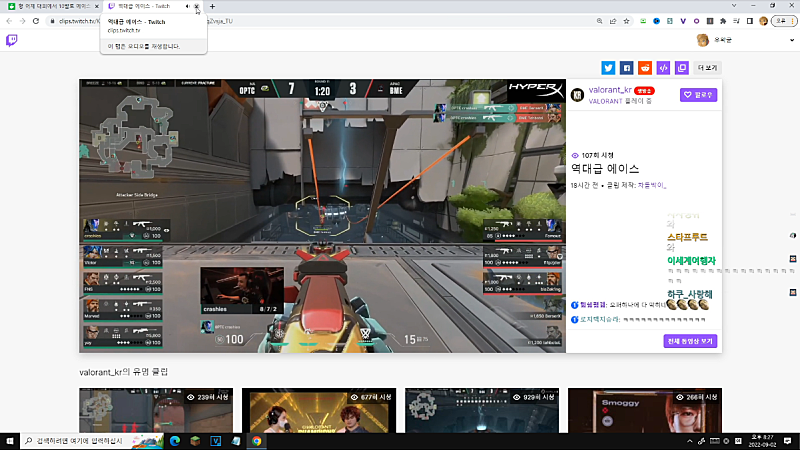The width and height of the screenshot is (800, 450).
Task: Open the purple V extension icon
Action: click(683, 21)
